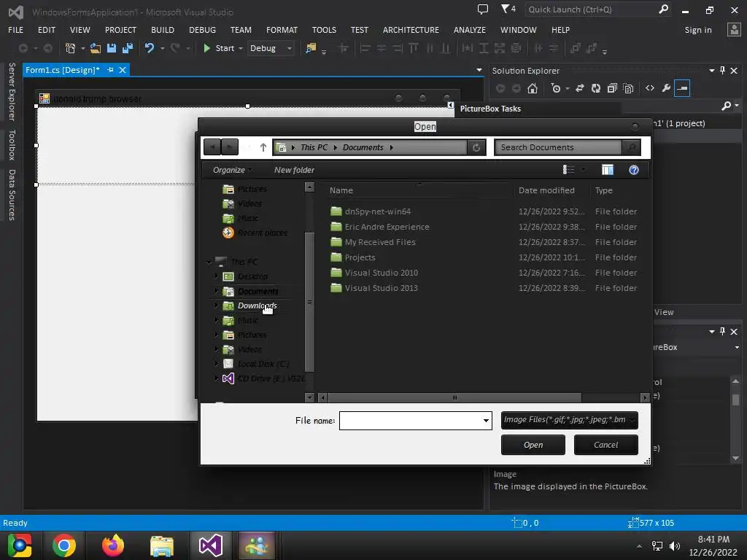
Task: Click the Open button in dialog
Action: tap(533, 445)
